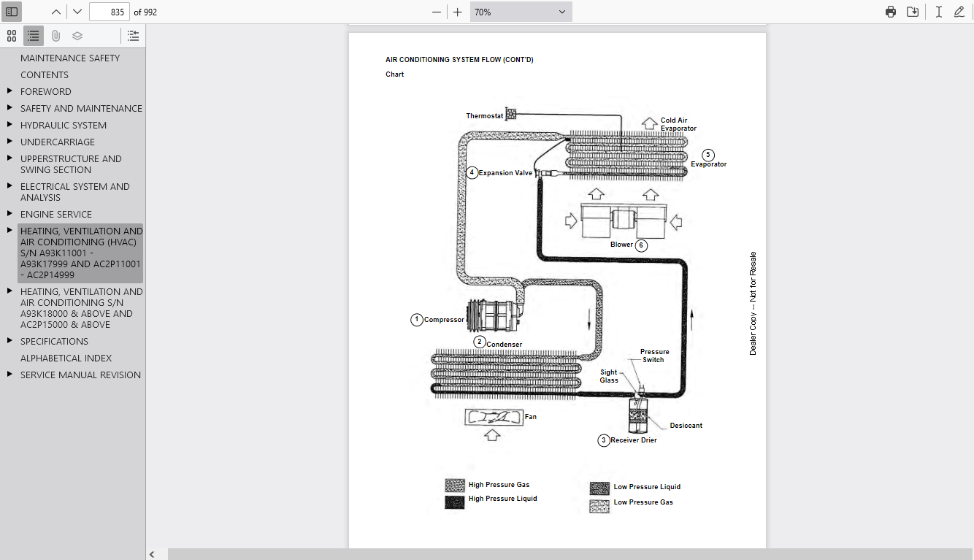Click the Expansion Valve label in diagram

(x=505, y=173)
